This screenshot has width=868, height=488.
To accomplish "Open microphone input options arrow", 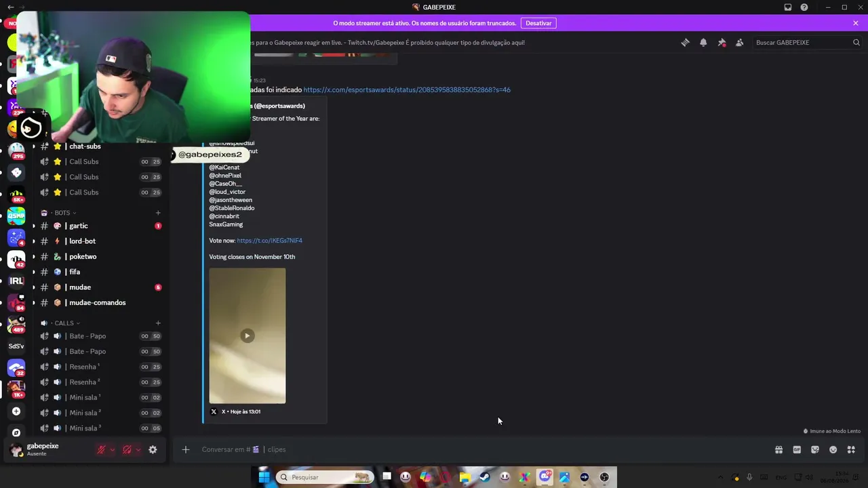I will tap(113, 449).
